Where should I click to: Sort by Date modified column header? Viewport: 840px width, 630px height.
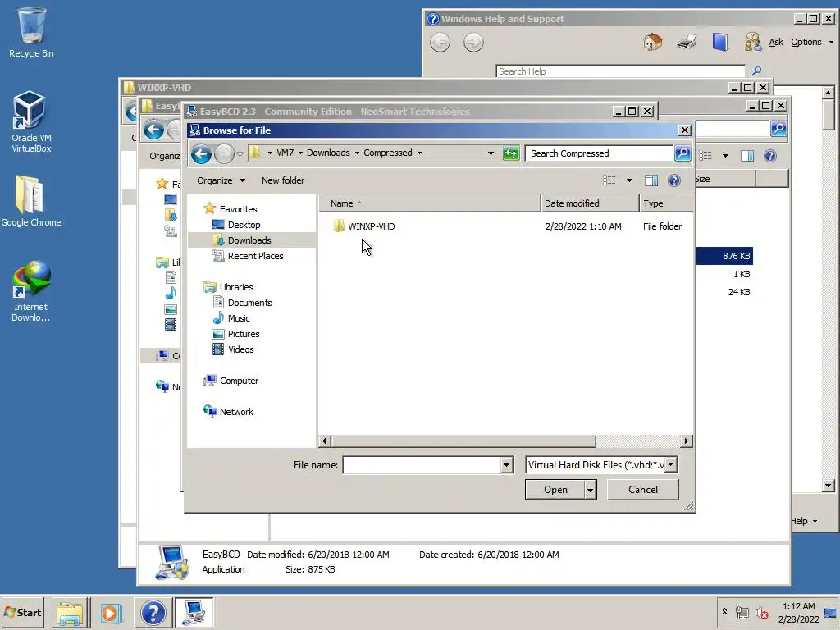590,203
